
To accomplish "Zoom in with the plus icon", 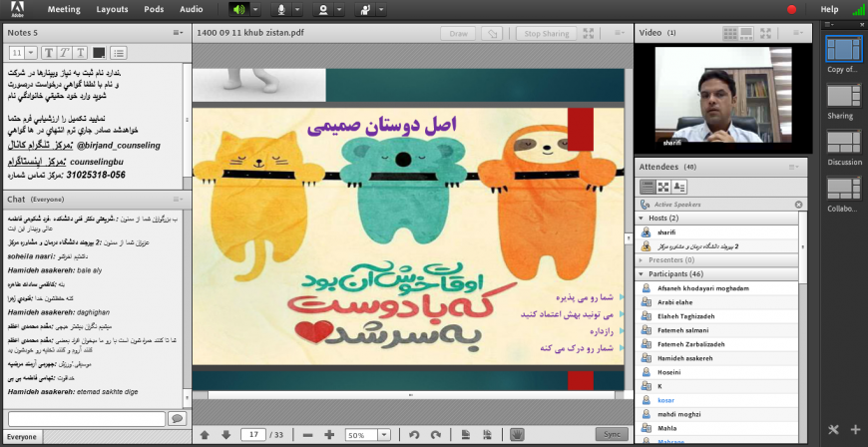I will tap(329, 435).
